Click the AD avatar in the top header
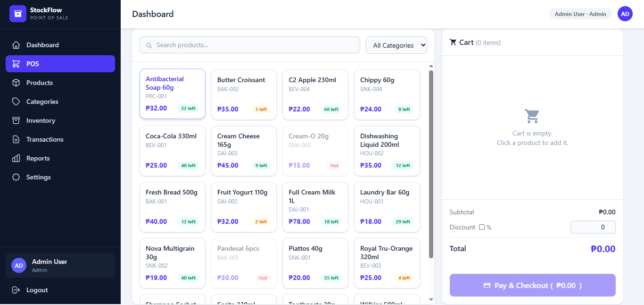This screenshot has height=305, width=644. click(625, 14)
